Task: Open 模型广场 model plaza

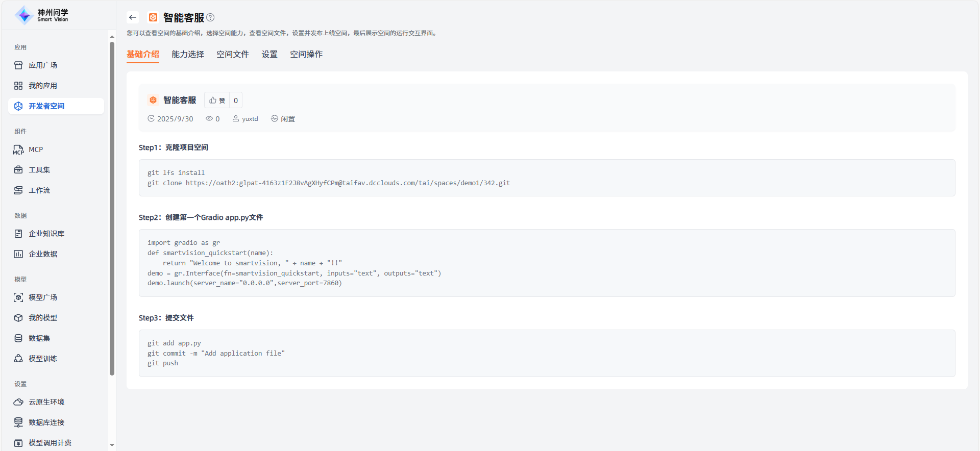Action: [x=43, y=297]
